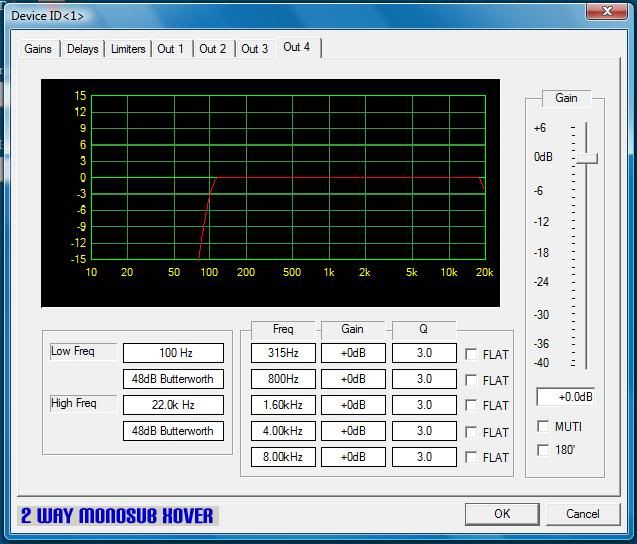637x544 pixels.
Task: Click the High Freq label
Action: [83, 403]
